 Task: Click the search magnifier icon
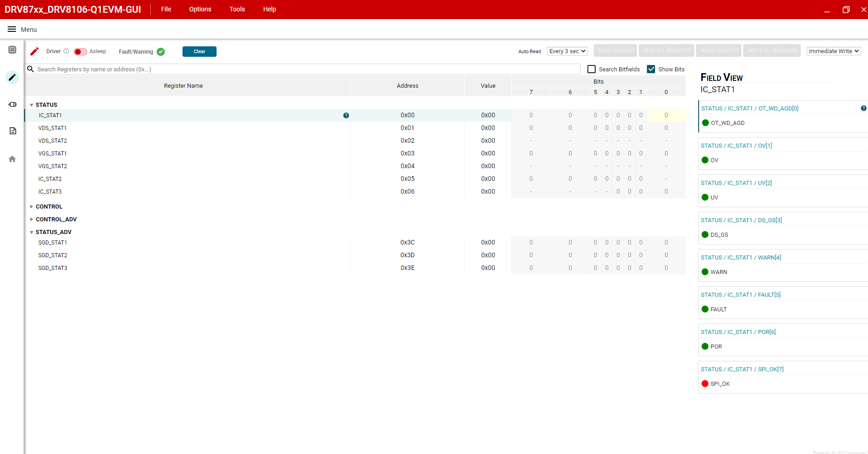tap(31, 69)
